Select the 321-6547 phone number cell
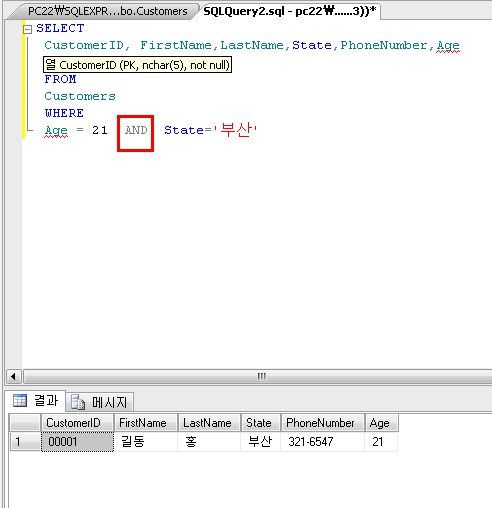Image resolution: width=492 pixels, height=508 pixels. tap(323, 442)
